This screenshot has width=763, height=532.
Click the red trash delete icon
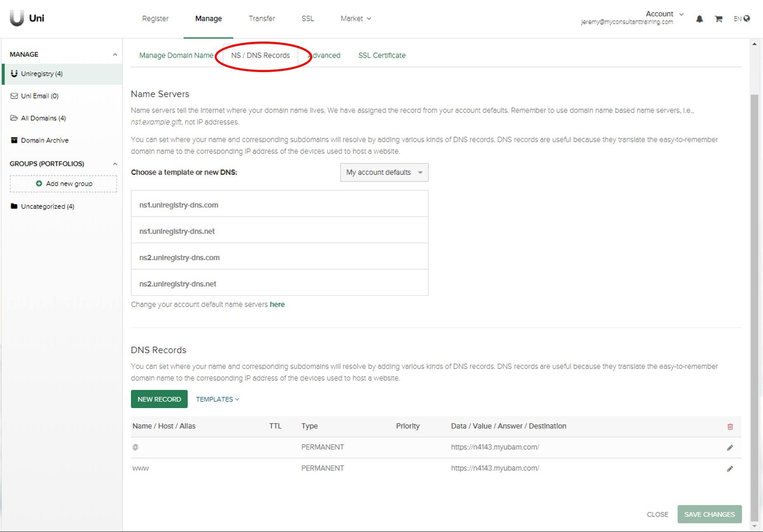730,427
